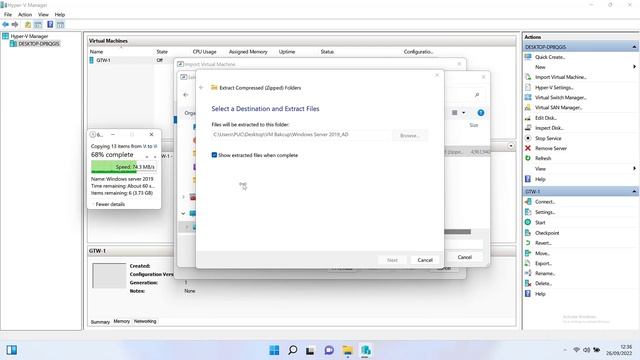The height and width of the screenshot is (360, 640).
Task: Switch to the Networking tab
Action: pos(145,321)
